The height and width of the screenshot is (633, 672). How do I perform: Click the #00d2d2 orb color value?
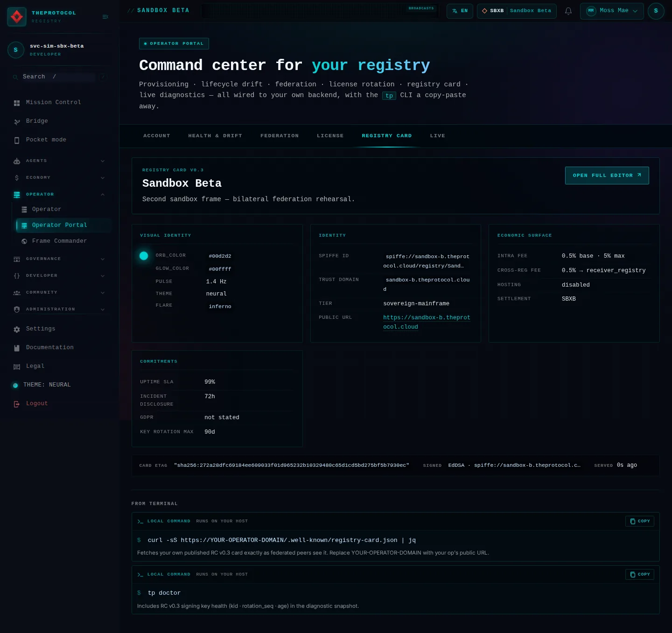click(x=220, y=256)
